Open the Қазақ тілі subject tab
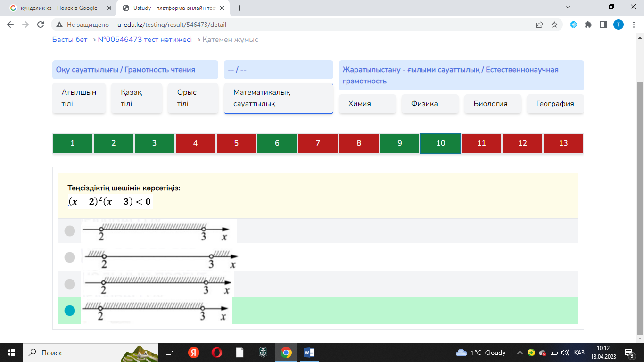Screen dimensions: 644x362 [x=137, y=98]
